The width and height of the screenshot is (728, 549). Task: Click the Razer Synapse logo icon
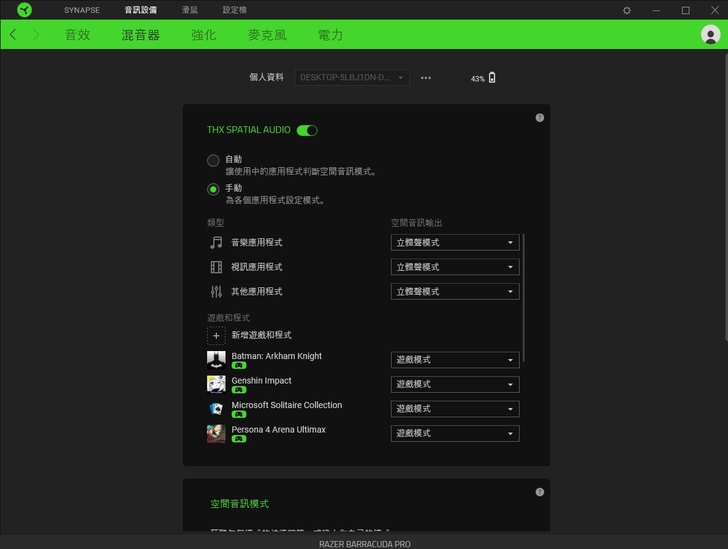click(24, 10)
